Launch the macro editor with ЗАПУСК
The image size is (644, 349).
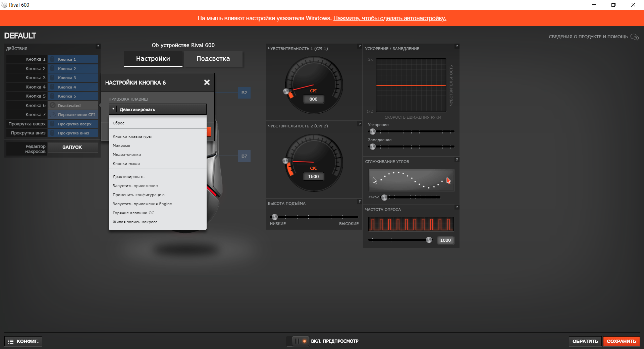(73, 147)
